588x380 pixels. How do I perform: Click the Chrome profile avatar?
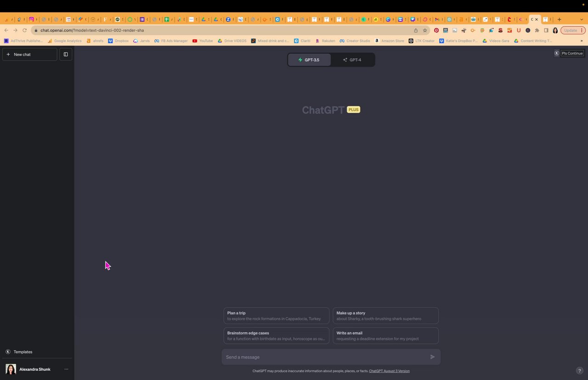555,30
